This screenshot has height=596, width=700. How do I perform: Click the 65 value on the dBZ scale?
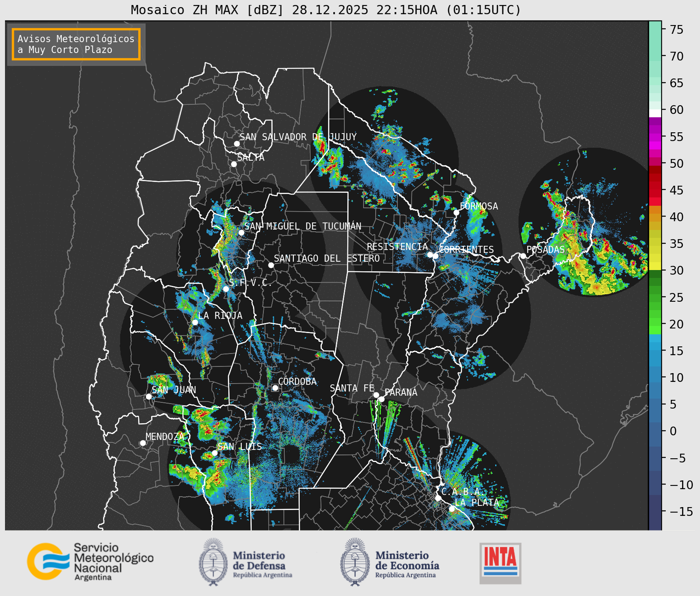point(677,83)
